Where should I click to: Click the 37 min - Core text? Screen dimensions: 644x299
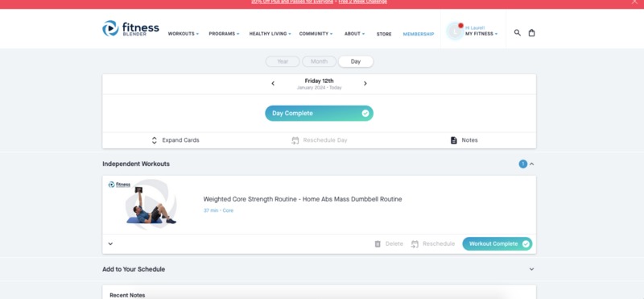(x=218, y=210)
